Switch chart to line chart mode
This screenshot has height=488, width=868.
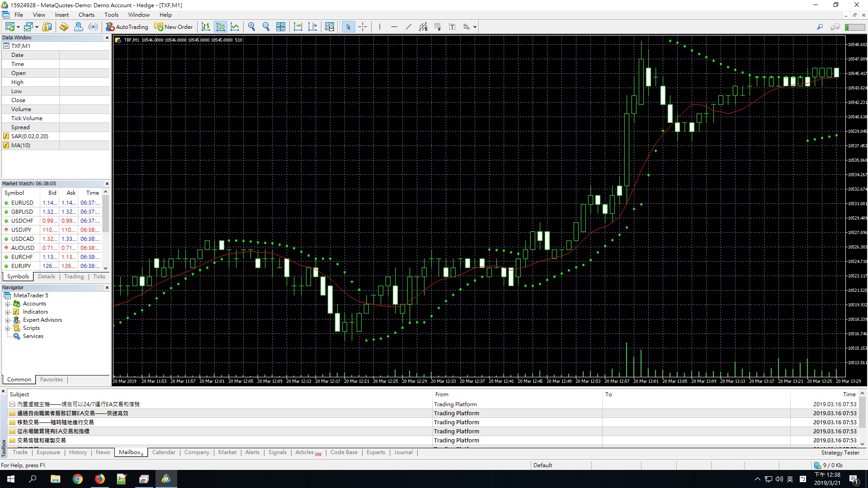[235, 27]
